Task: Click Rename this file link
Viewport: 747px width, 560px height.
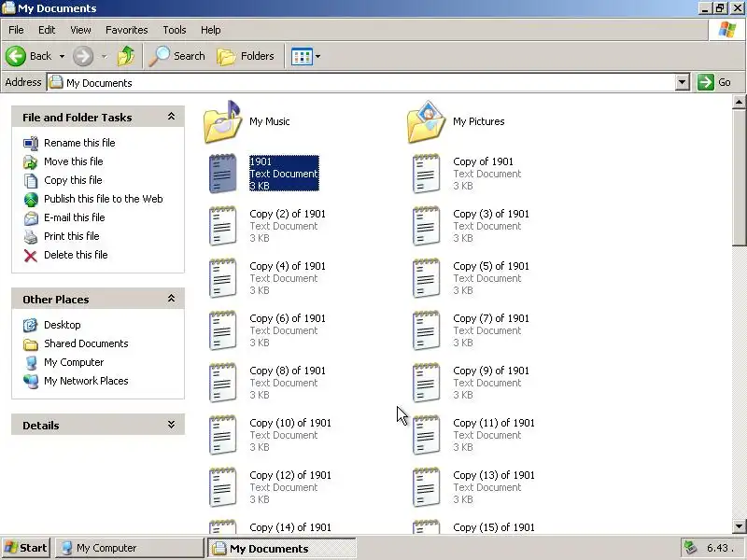Action: [79, 143]
